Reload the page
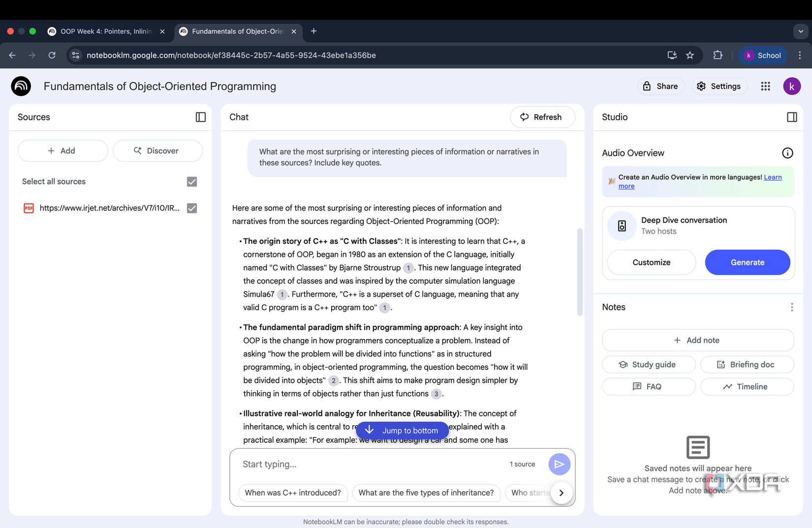812x528 pixels. point(52,55)
